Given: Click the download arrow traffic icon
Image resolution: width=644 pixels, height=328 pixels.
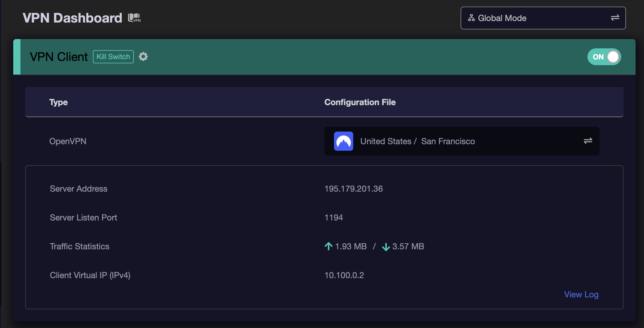Looking at the screenshot, I should (386, 247).
